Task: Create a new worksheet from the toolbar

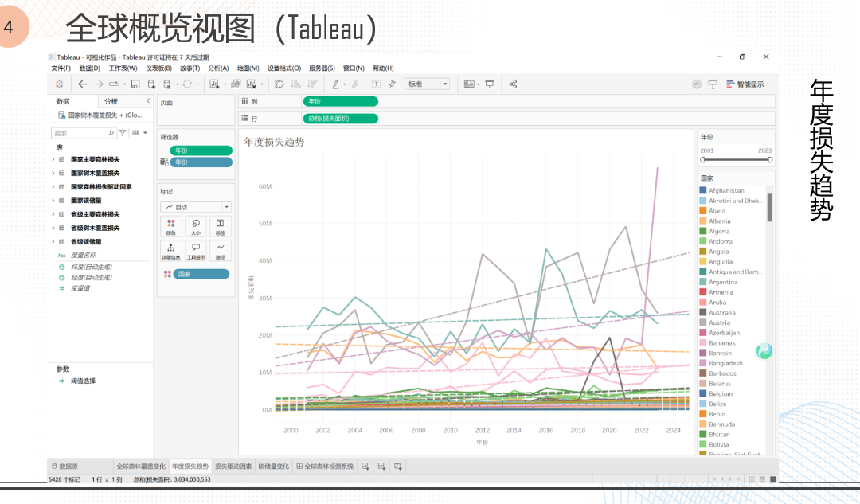Action: [x=214, y=84]
